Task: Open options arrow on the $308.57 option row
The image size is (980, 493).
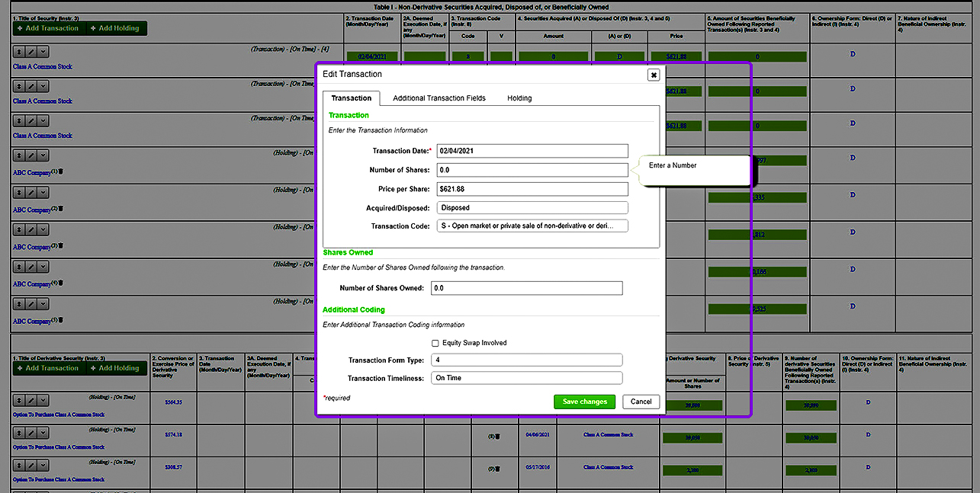Action: (43, 465)
